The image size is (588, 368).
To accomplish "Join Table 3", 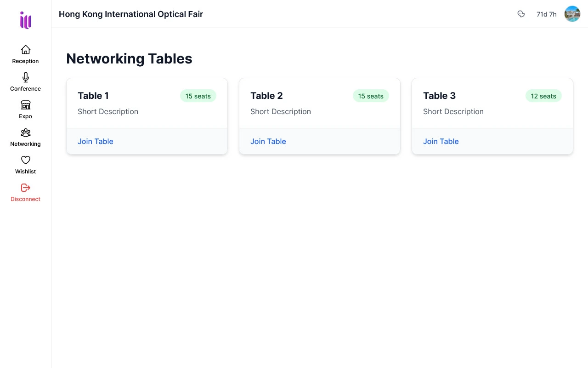I will pyautogui.click(x=441, y=141).
